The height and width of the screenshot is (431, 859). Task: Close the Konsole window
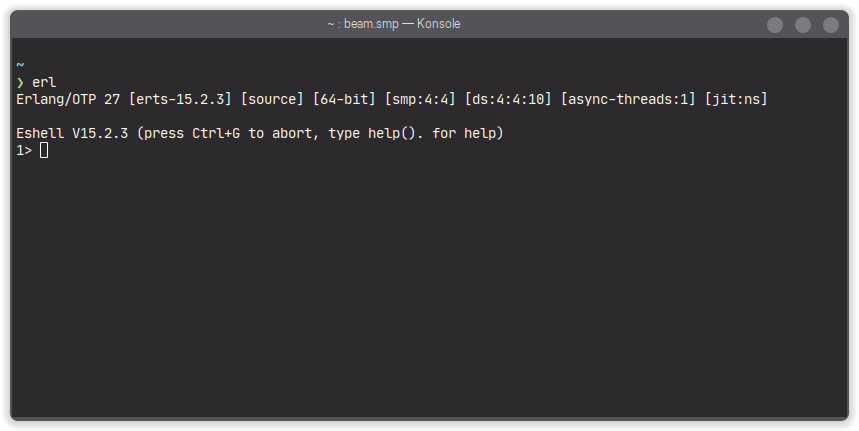pos(831,25)
